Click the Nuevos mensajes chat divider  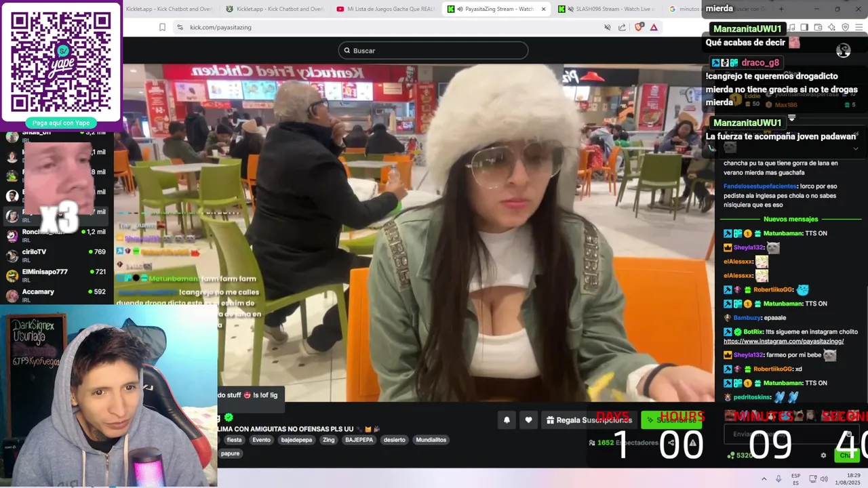tap(791, 219)
